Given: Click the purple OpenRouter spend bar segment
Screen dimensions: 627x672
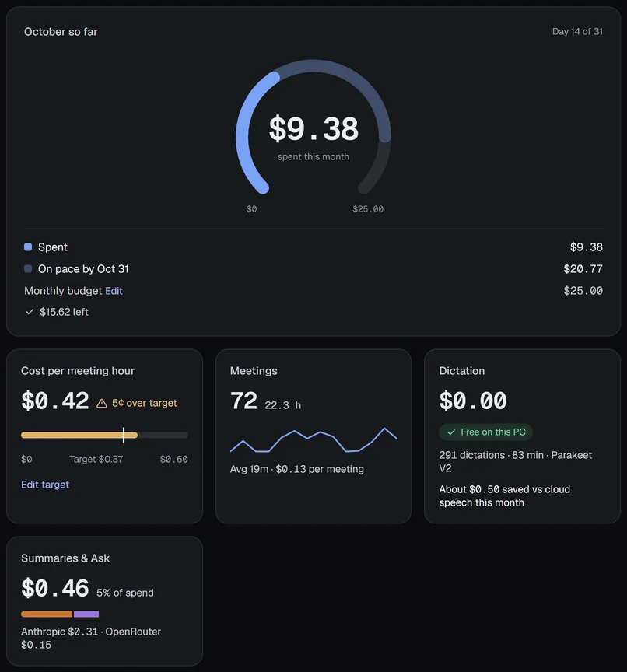Looking at the screenshot, I should tap(86, 614).
